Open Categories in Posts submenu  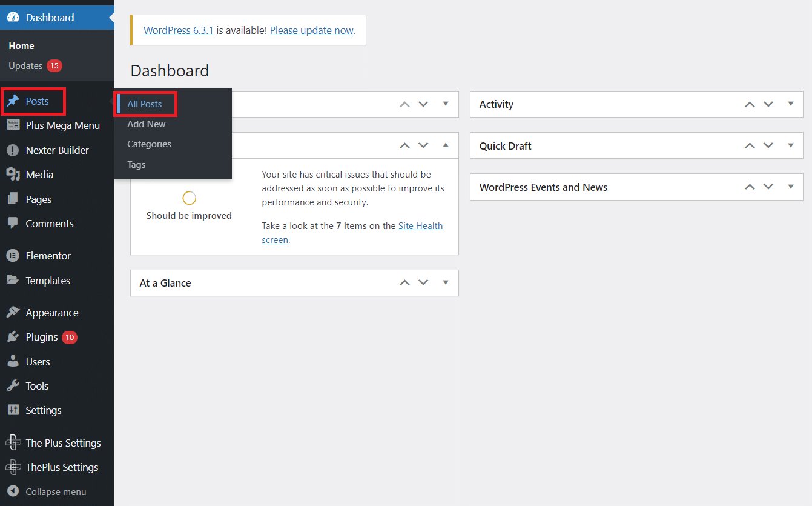tap(149, 144)
